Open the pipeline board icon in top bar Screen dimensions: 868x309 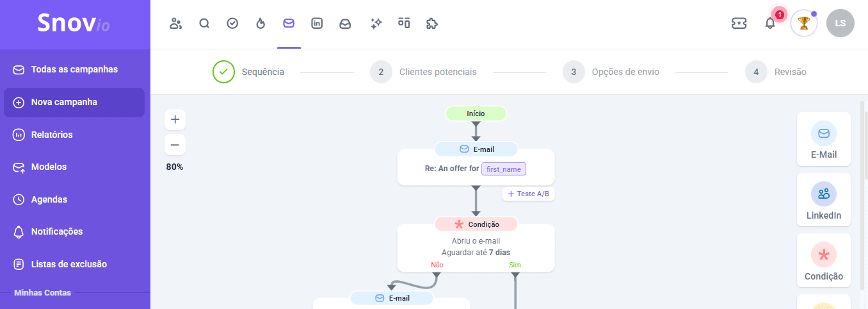click(x=404, y=24)
